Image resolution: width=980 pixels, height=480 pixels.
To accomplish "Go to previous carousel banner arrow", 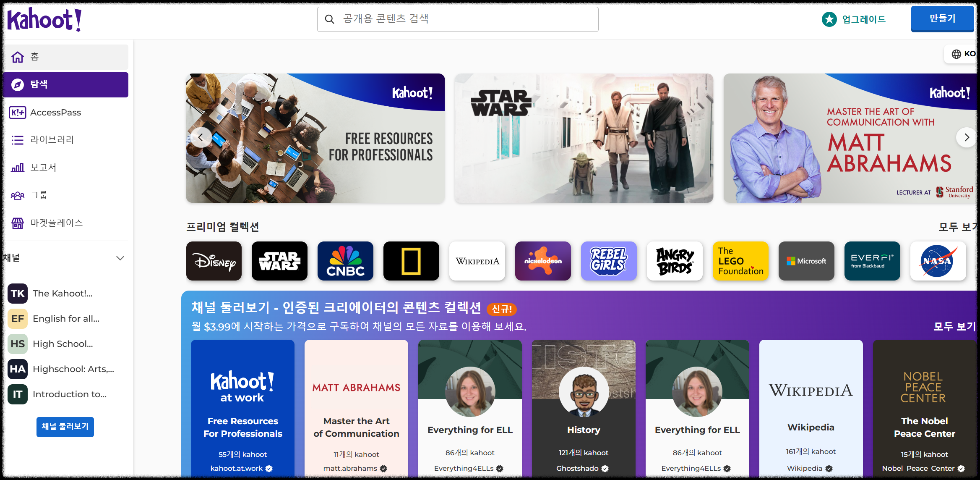I will pyautogui.click(x=201, y=137).
